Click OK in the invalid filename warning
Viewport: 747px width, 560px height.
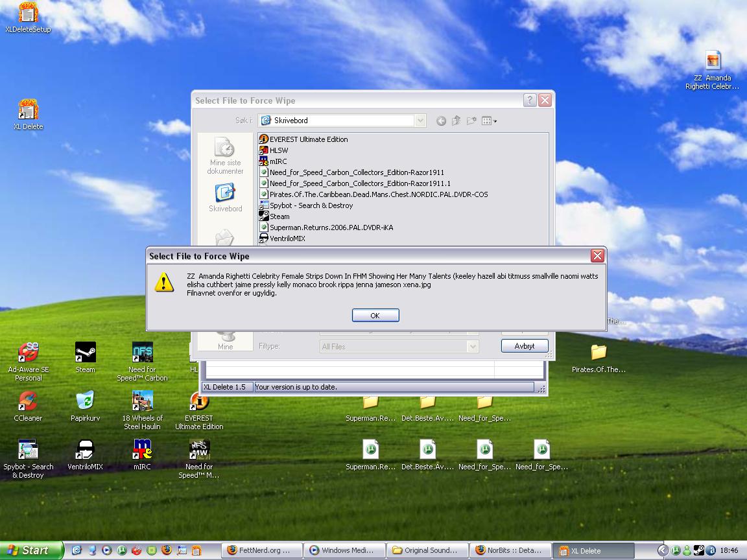[x=375, y=315]
